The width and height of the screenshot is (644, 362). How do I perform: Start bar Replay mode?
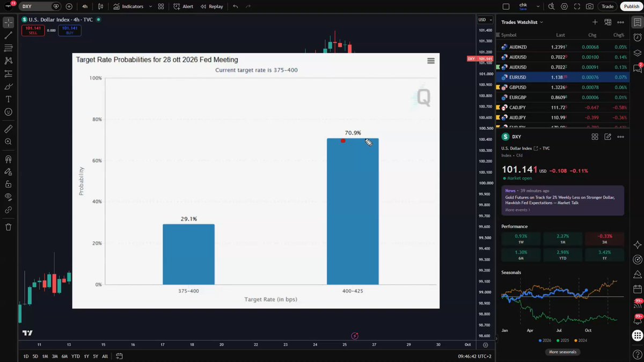click(211, 6)
